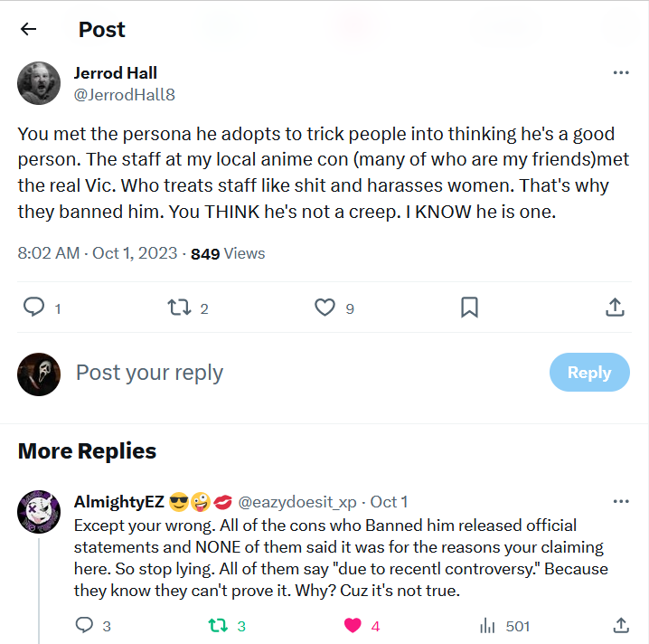Click your own profile avatar beside reply box
This screenshot has height=644, width=649.
pyautogui.click(x=39, y=374)
